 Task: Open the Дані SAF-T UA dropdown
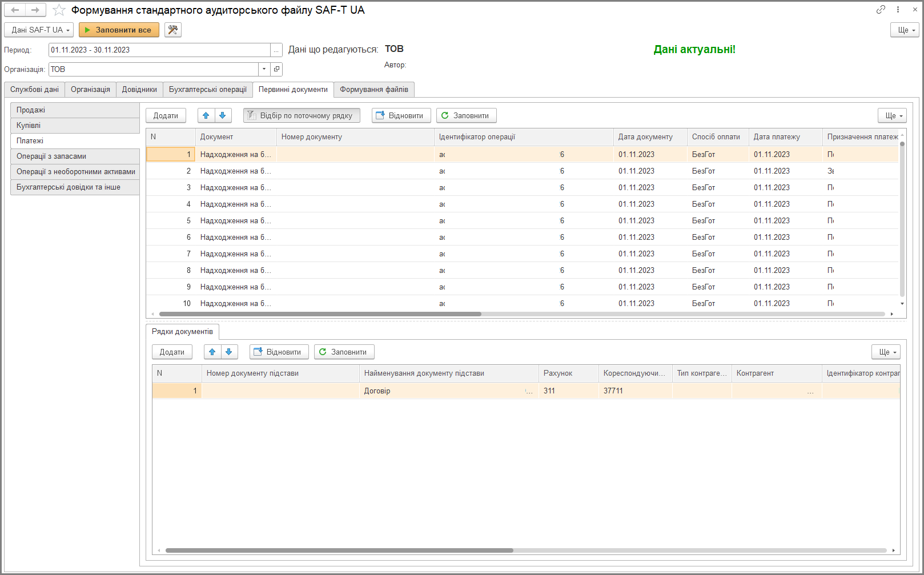tap(39, 30)
